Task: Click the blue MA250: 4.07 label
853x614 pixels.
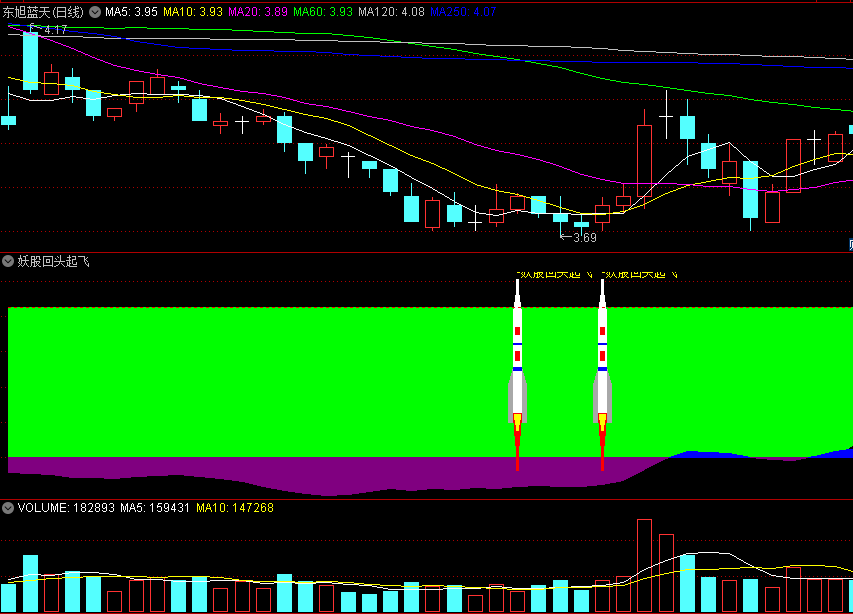Action: [463, 12]
